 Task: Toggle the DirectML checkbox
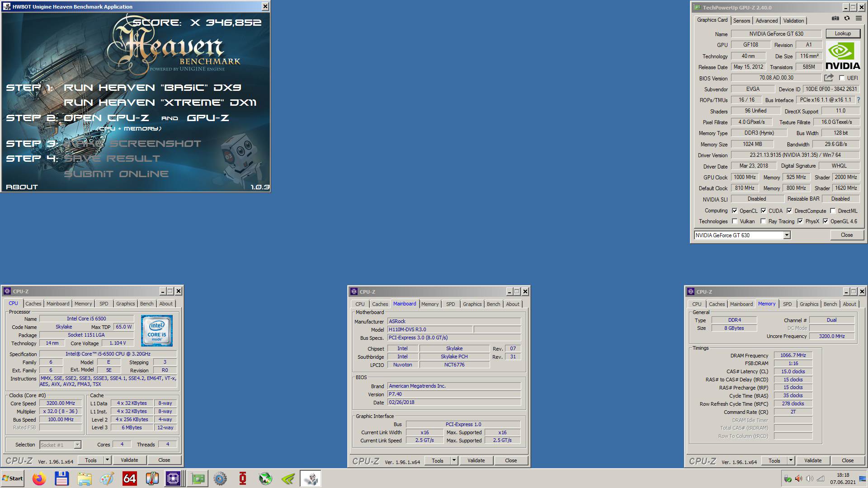point(833,211)
